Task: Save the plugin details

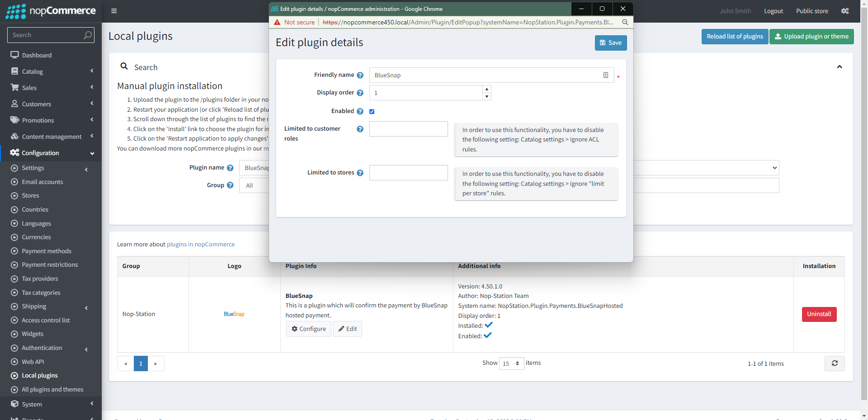Action: point(611,43)
